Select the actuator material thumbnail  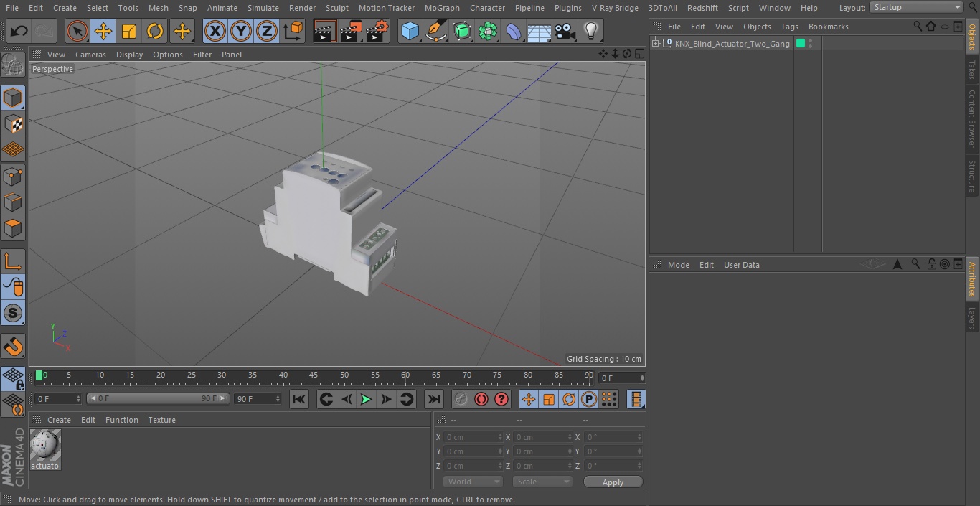[x=45, y=446]
